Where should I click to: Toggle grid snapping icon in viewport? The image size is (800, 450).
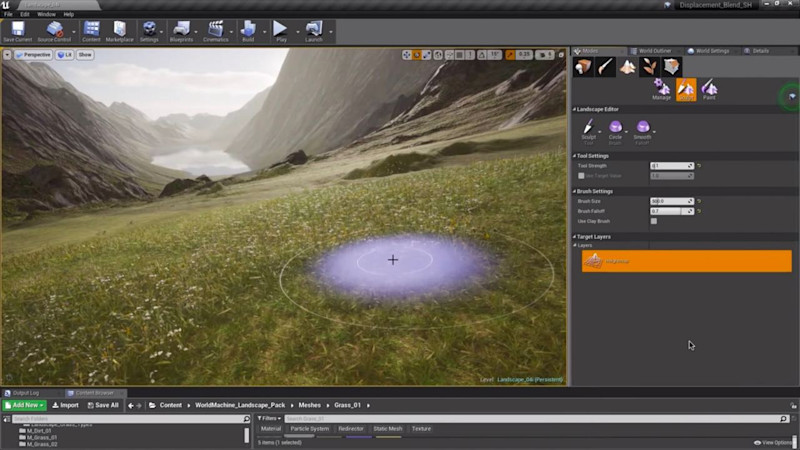point(460,55)
